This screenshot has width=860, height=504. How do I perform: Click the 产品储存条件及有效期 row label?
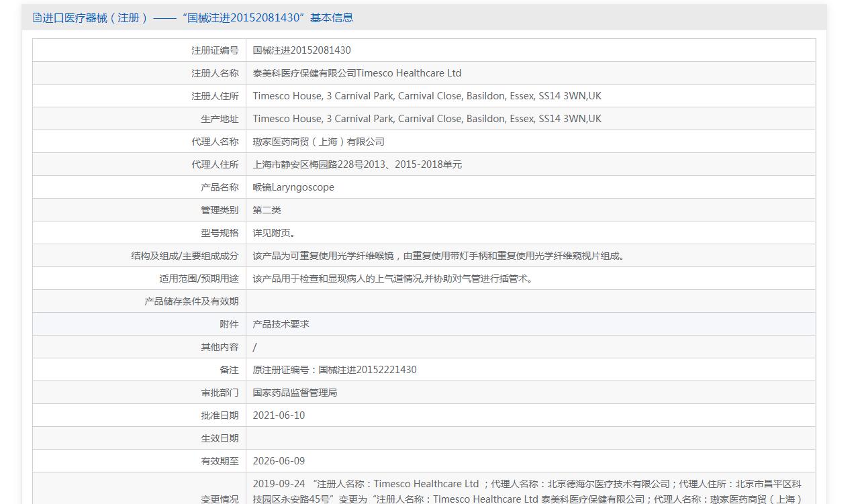191,301
